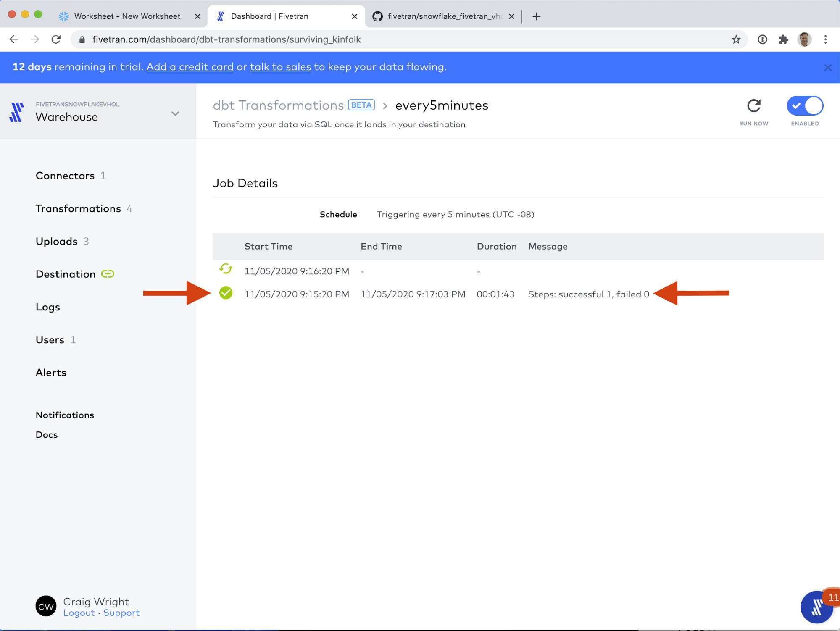This screenshot has width=840, height=631.
Task: Dismiss the trial banner with X
Action: 828,68
